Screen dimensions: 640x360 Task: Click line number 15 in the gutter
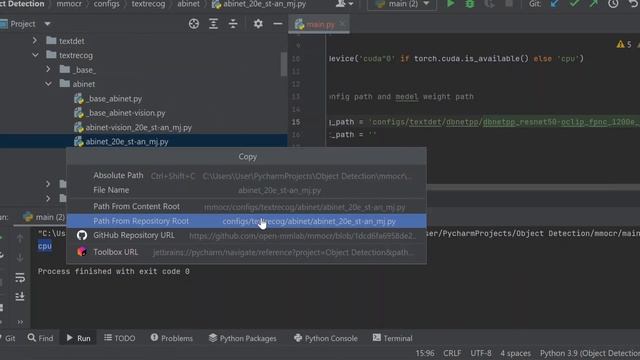pyautogui.click(x=296, y=122)
